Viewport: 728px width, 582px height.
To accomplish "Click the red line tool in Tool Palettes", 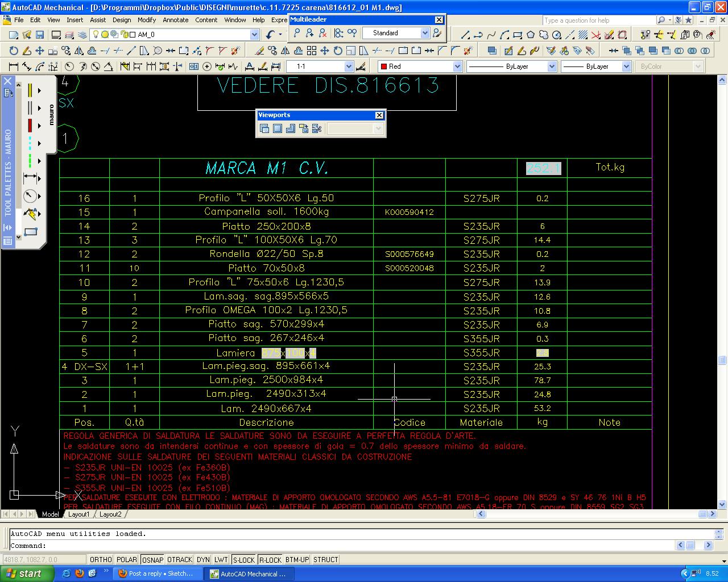I will click(x=30, y=126).
